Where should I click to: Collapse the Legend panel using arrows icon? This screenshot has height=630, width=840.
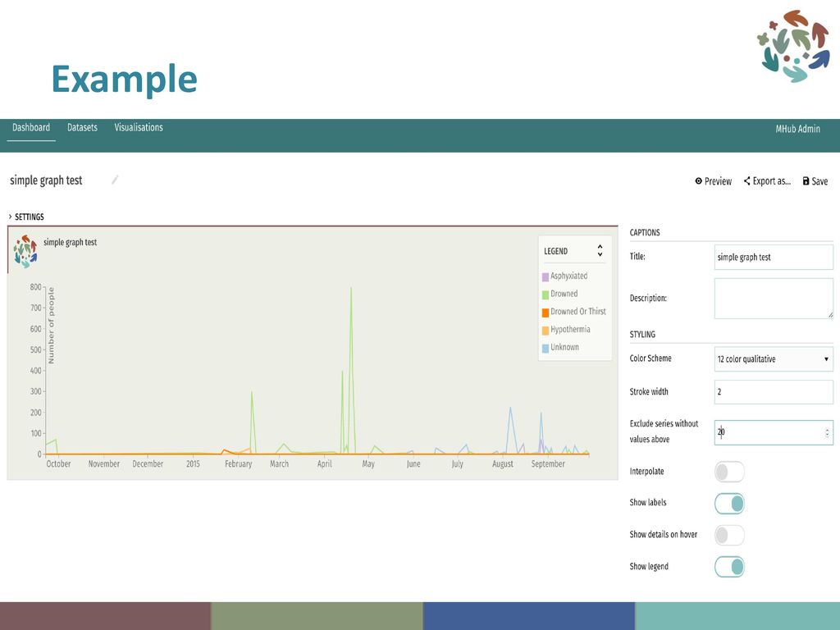point(600,250)
